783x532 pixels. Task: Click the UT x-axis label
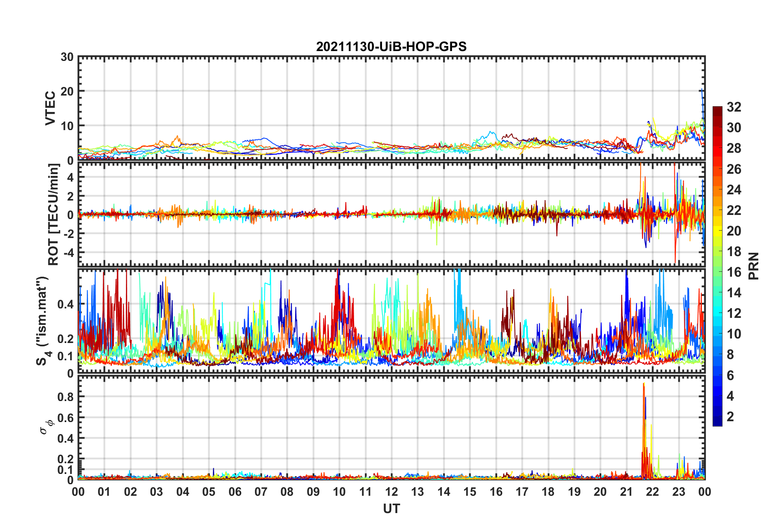click(391, 509)
